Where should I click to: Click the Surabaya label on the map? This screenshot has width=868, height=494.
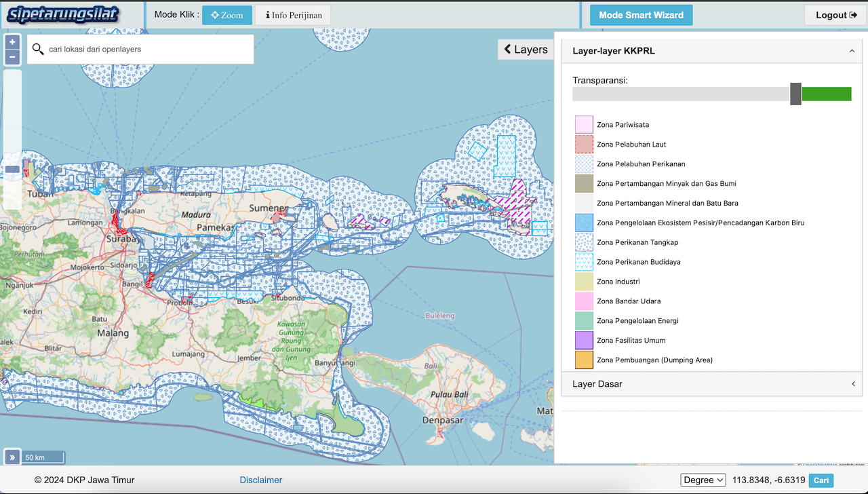click(122, 240)
